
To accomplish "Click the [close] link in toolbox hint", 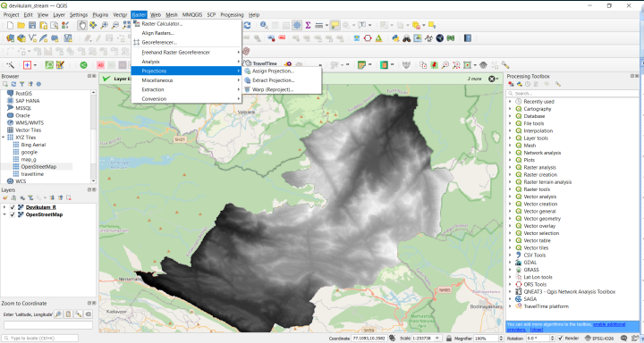I will (537, 330).
